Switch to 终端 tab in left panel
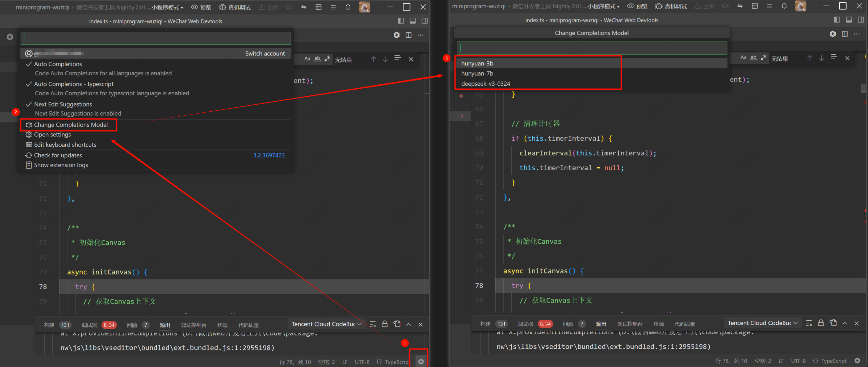This screenshot has width=868, height=367. coord(222,325)
